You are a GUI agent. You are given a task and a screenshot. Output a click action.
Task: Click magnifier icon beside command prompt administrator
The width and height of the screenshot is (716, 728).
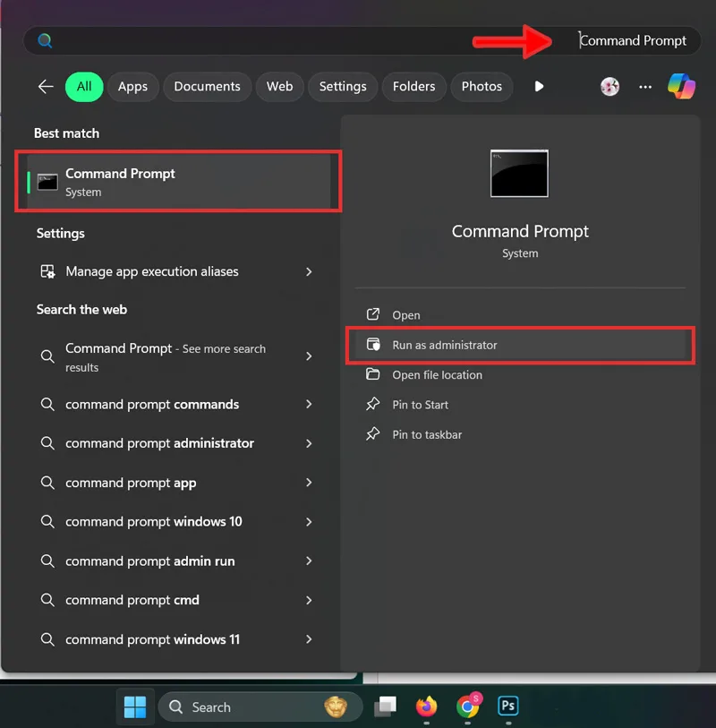(47, 443)
